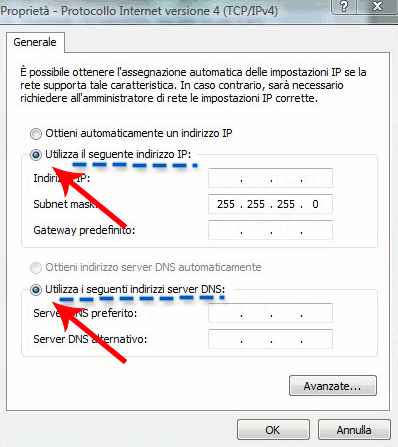Select Ottieni indirizzo server DNS automaticamente
The image size is (398, 447).
click(36, 268)
